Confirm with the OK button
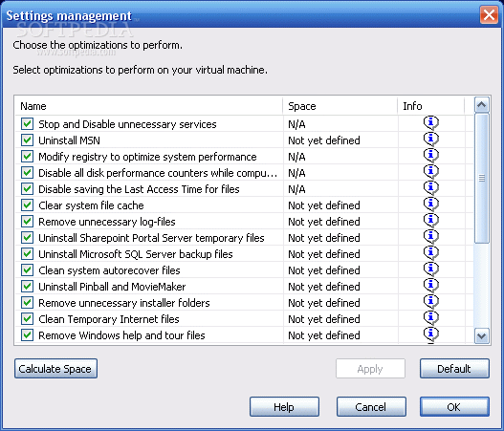The image size is (504, 431). click(x=454, y=407)
